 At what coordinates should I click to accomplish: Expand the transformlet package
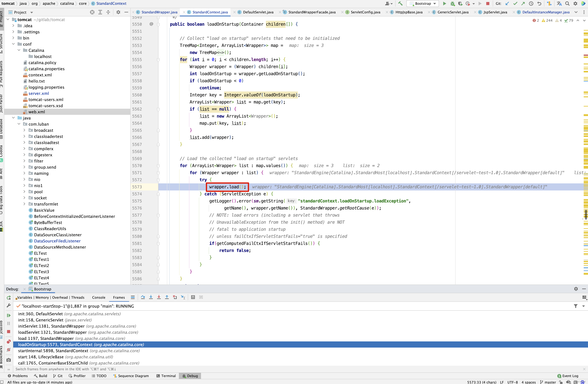pos(24,204)
